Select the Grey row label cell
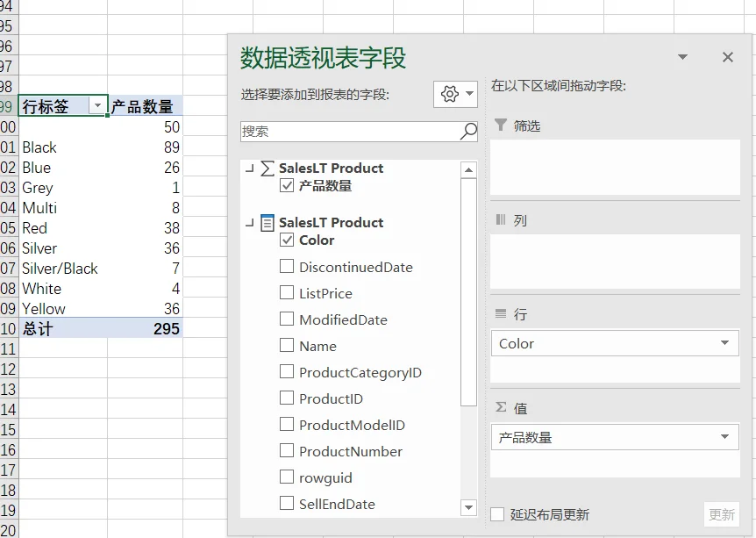The image size is (756, 538). [x=63, y=188]
